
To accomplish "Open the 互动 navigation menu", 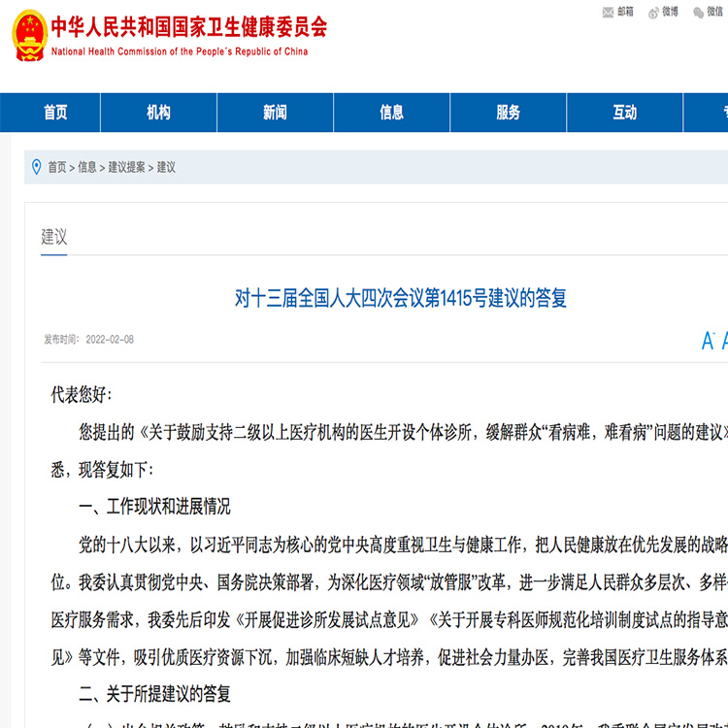I will tap(624, 113).
